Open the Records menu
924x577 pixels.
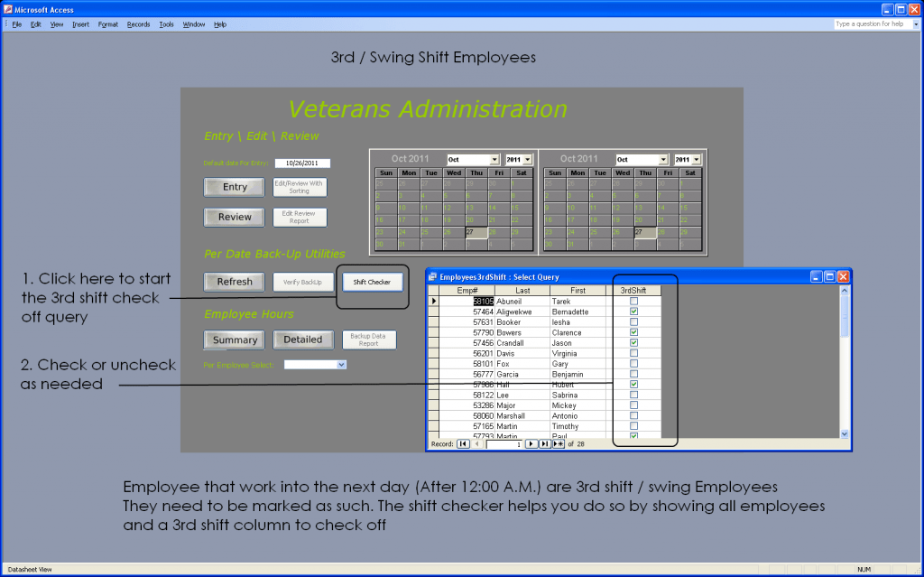click(x=138, y=24)
